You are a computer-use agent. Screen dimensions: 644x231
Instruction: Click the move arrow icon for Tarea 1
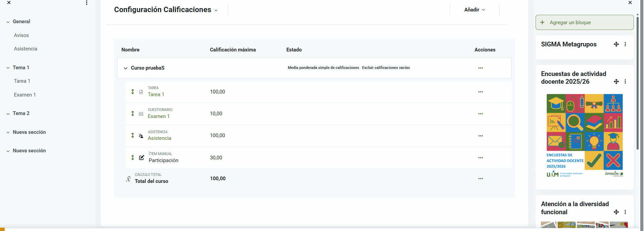coord(133,92)
